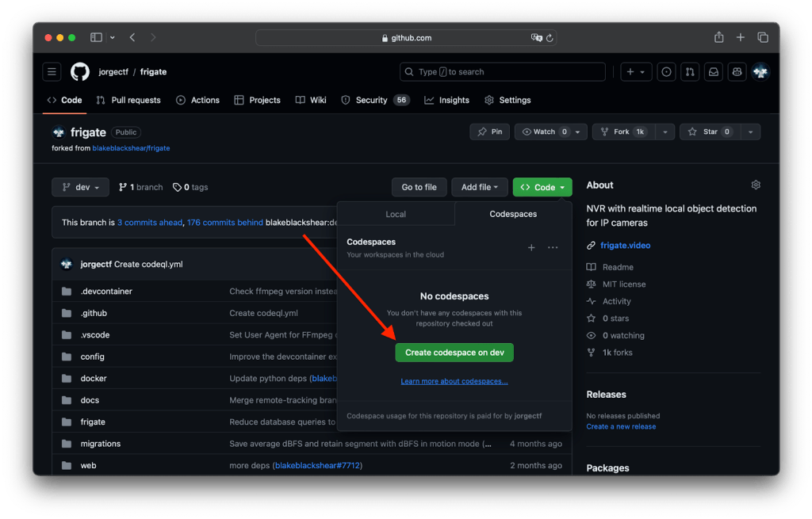
Task: Open the config folder
Action: click(93, 357)
